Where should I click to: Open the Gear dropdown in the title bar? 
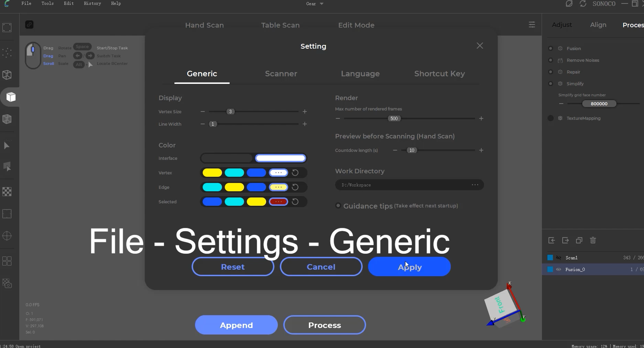tap(314, 4)
